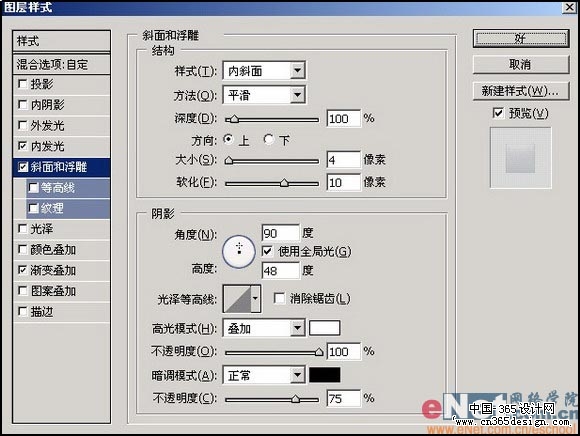Click the 深度 (Depth) slider track
The height and width of the screenshot is (436, 580).
(272, 120)
